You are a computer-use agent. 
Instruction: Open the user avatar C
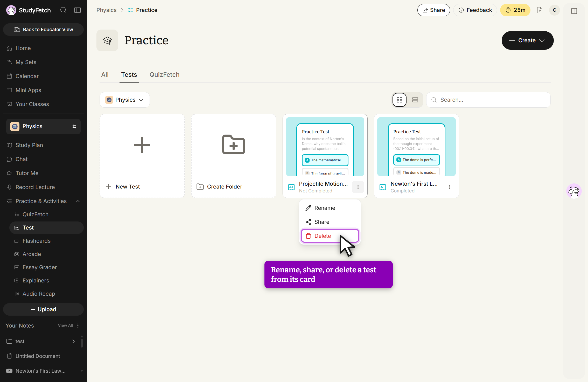point(555,10)
